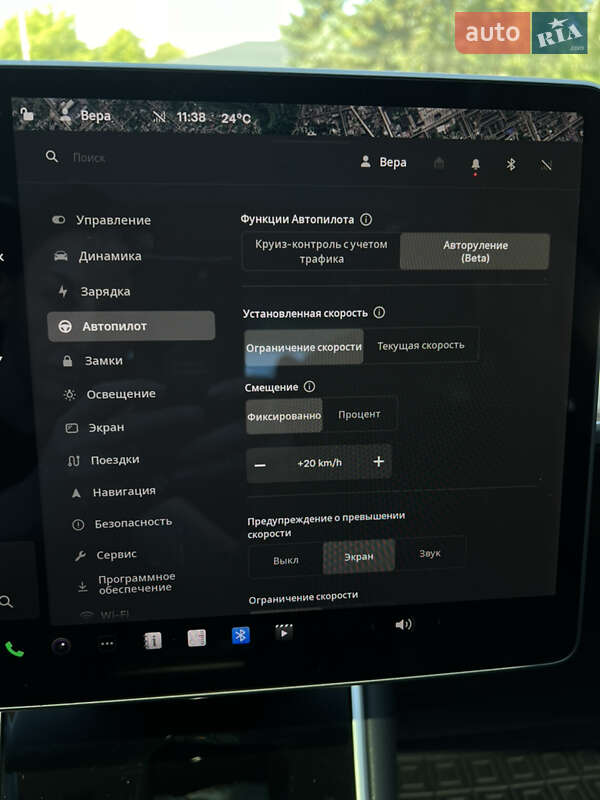Select the Автопилот menu item

(x=131, y=326)
